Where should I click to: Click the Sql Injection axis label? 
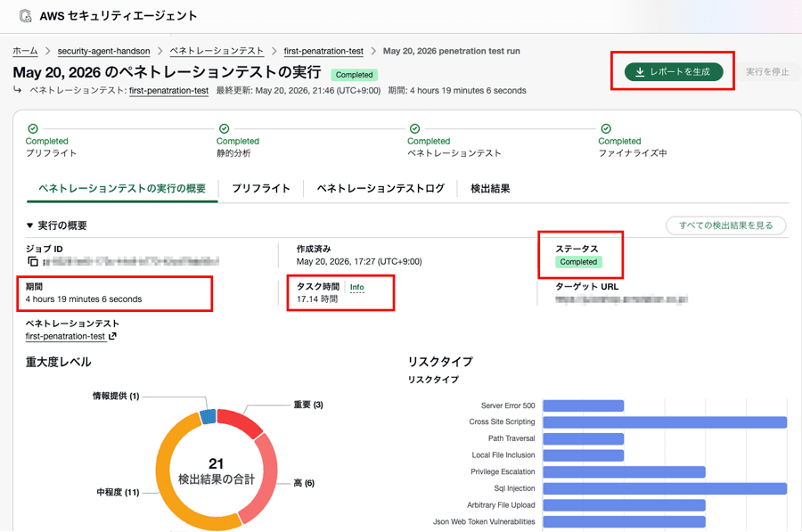coord(514,488)
